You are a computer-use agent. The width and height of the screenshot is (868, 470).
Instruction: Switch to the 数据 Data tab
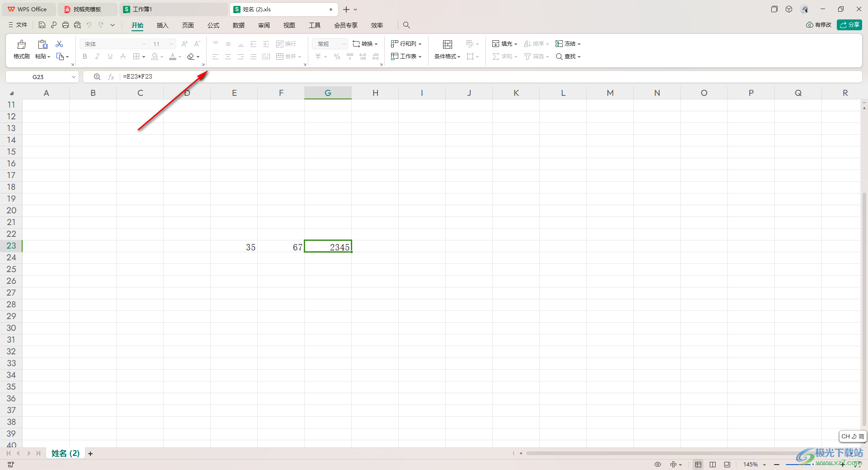pos(238,25)
